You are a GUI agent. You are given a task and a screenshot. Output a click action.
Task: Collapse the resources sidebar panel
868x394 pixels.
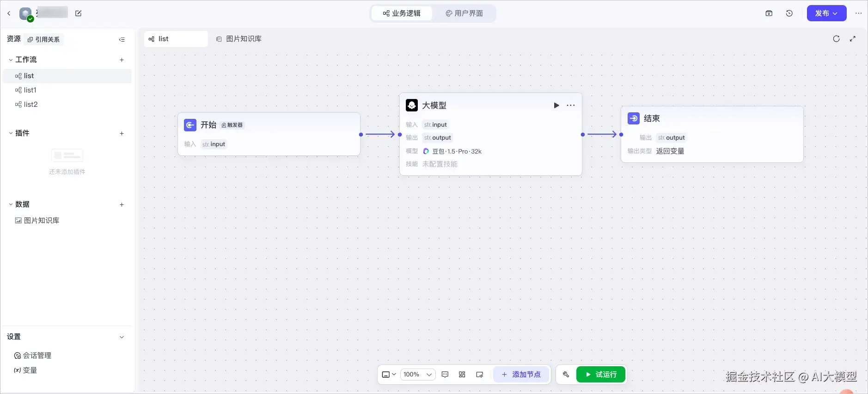(x=122, y=40)
